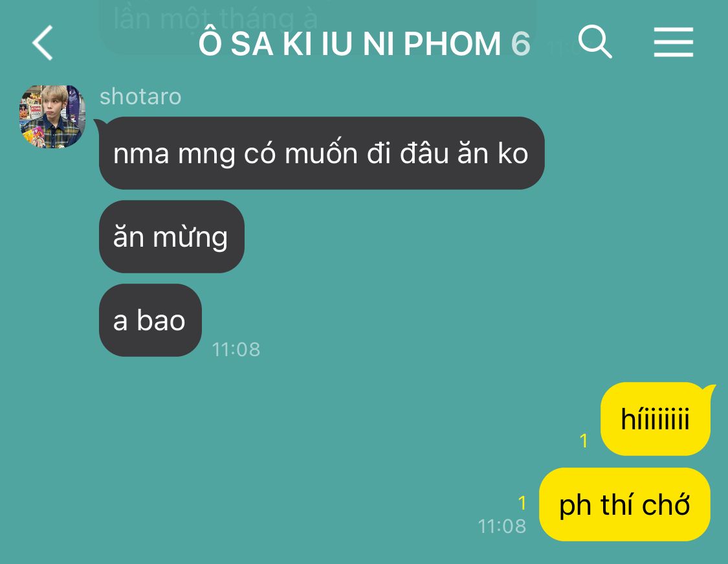Tap the faded 'lần một tháng à' message
Screen dimensions: 728x564
point(215,19)
